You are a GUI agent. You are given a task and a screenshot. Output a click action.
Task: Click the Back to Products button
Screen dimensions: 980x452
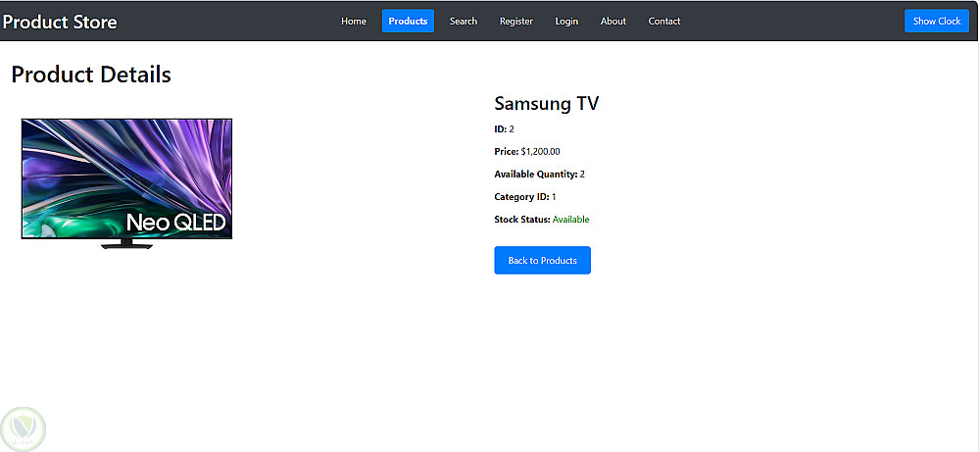543,260
